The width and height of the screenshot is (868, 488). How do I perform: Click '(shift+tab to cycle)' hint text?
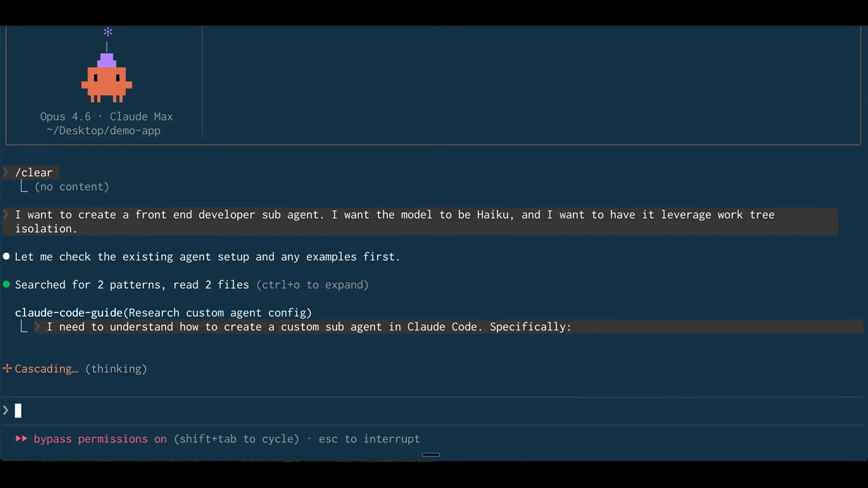237,439
